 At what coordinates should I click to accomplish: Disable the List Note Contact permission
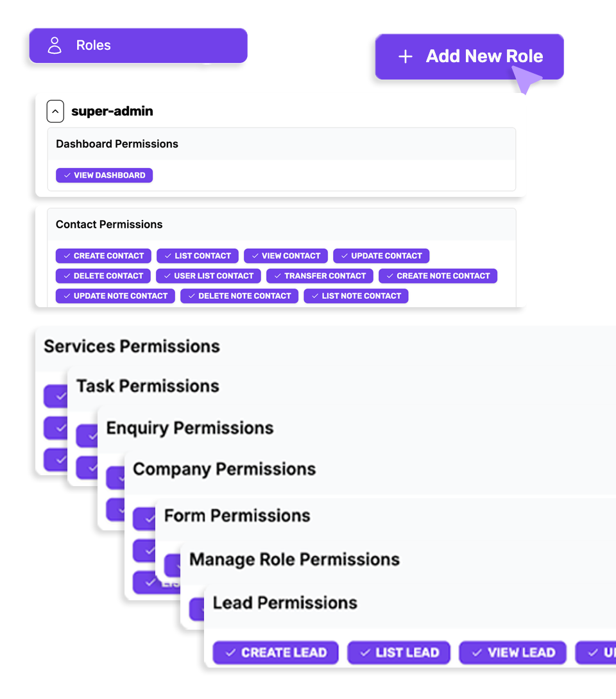[356, 296]
